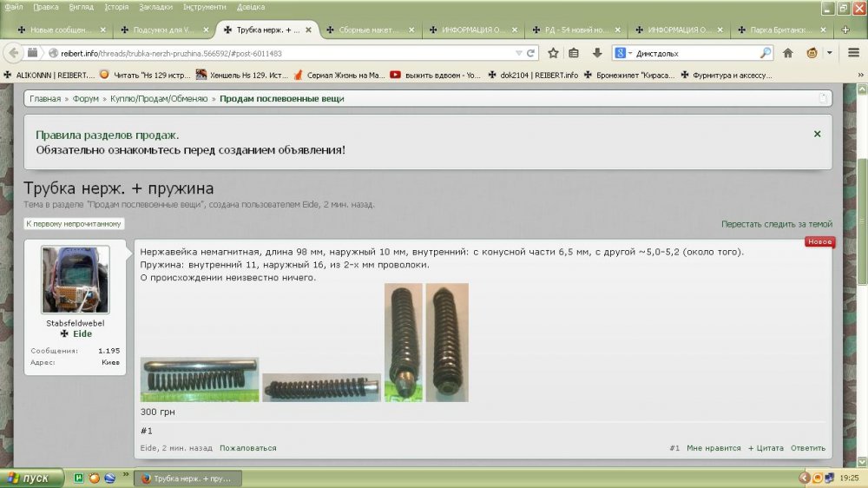868x488 pixels.
Task: Switch to the 'Сборные макет...' tab
Action: click(370, 30)
